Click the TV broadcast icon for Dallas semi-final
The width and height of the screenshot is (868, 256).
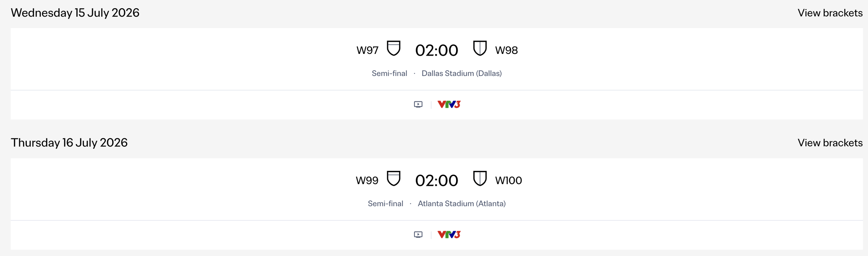click(418, 104)
